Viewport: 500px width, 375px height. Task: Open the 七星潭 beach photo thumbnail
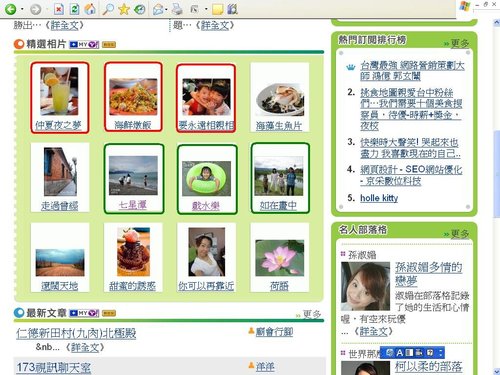coord(133,175)
